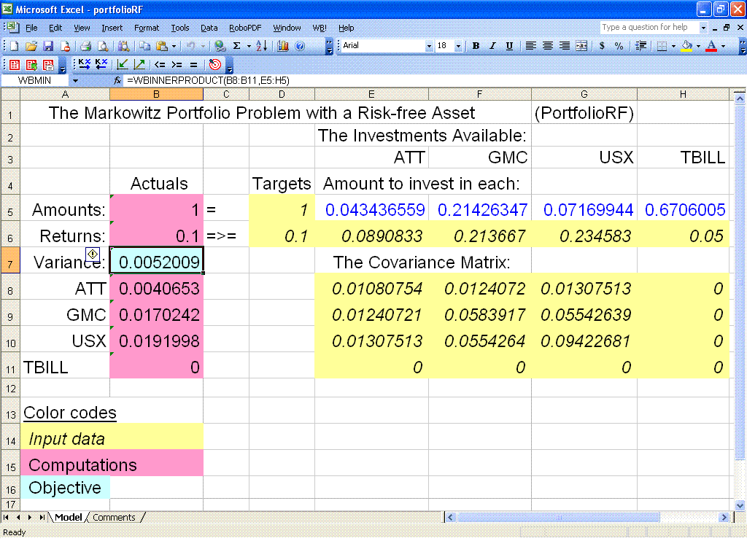Click the Insert Function fx button

[117, 80]
